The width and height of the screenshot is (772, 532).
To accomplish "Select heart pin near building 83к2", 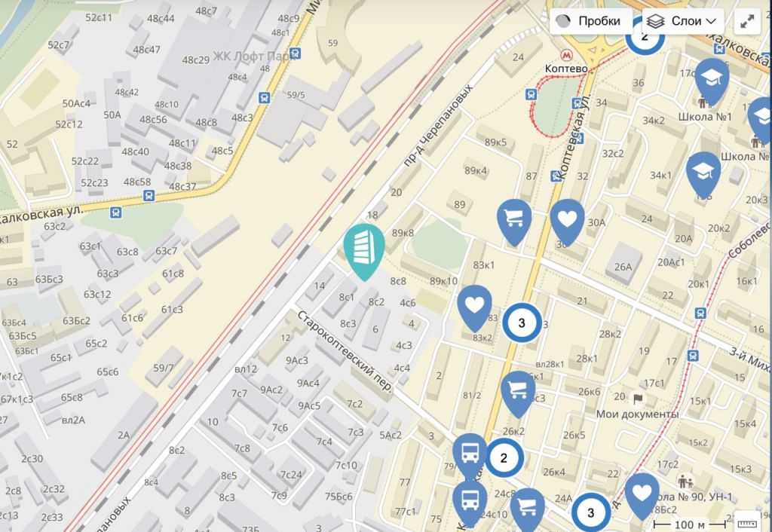I will pyautogui.click(x=475, y=307).
